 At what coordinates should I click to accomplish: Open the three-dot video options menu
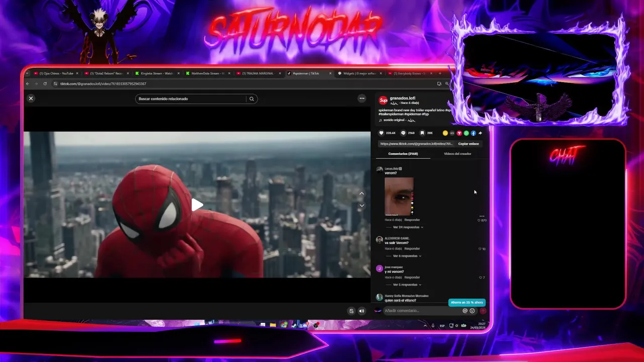362,99
